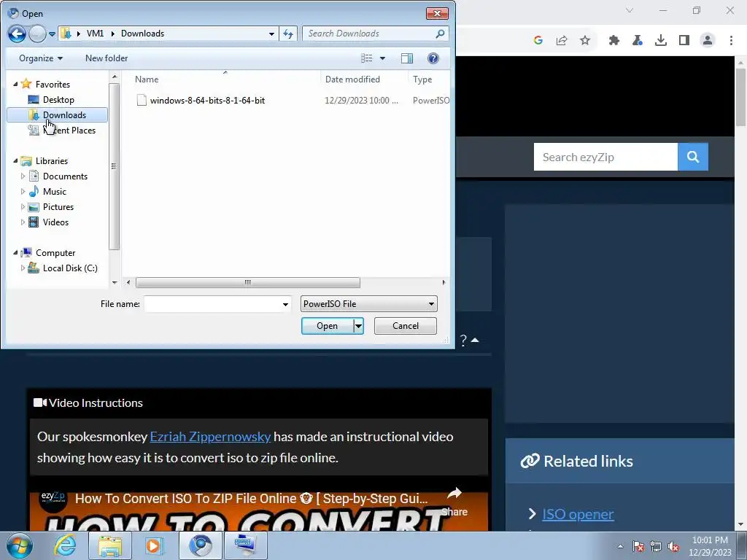747x560 pixels.
Task: Change view with the view mode icon
Action: click(366, 58)
